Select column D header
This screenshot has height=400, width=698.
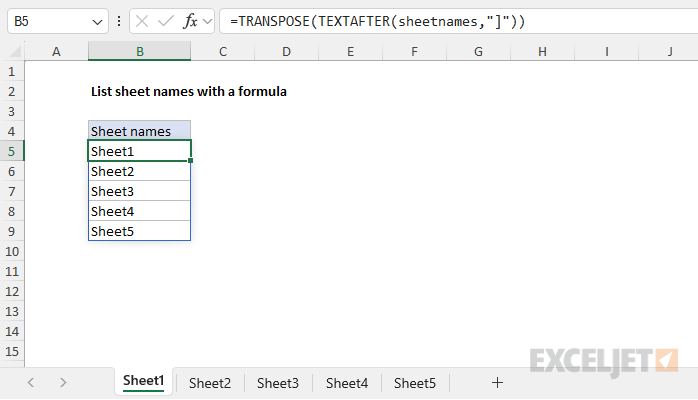tap(287, 52)
